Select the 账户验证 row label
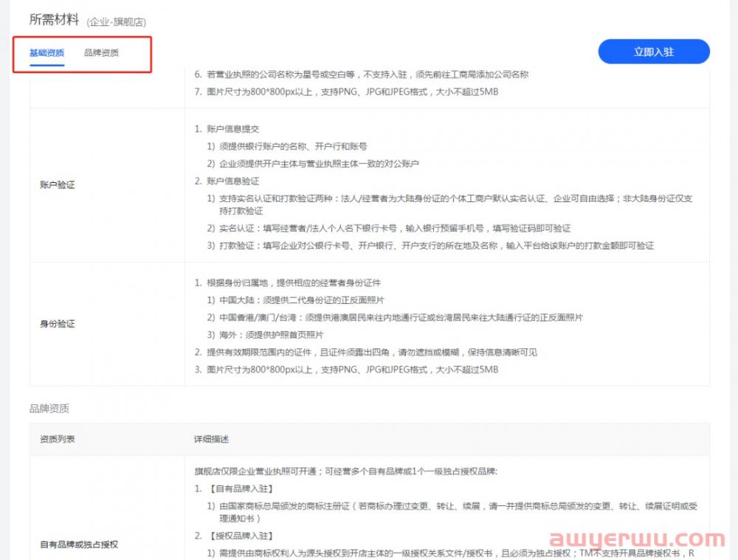This screenshot has height=560, width=738. [x=58, y=185]
